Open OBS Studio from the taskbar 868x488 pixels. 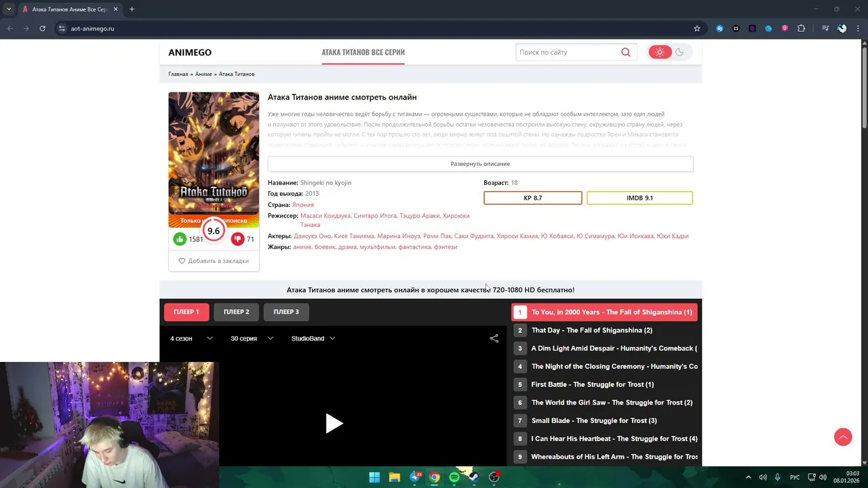(x=494, y=477)
